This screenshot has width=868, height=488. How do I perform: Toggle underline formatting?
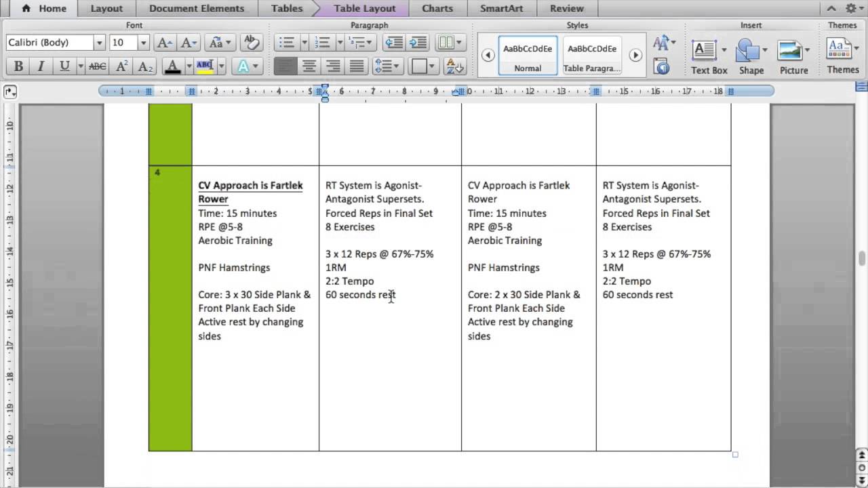coord(64,66)
